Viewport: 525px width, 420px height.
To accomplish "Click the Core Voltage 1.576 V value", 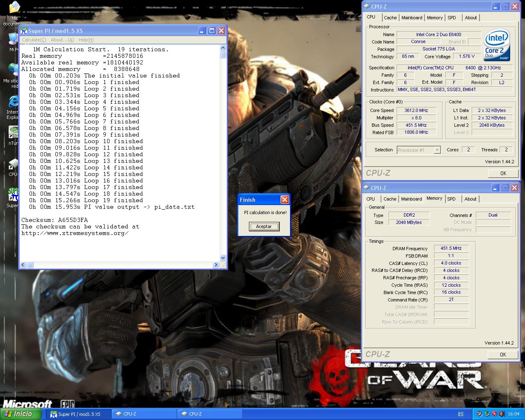I will [x=467, y=57].
